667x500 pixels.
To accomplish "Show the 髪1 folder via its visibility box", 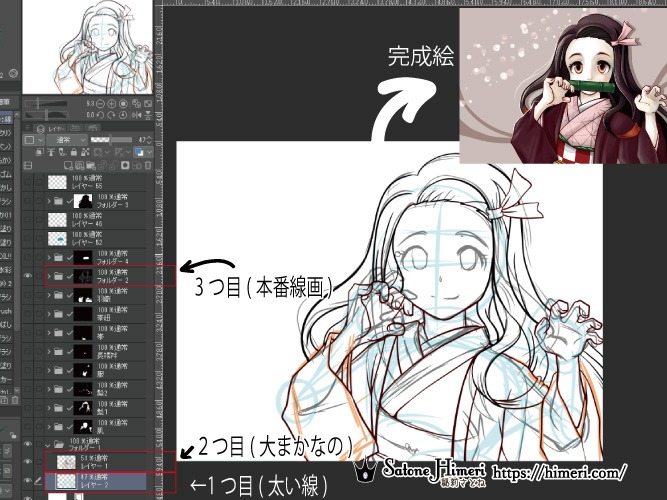I will point(28,408).
